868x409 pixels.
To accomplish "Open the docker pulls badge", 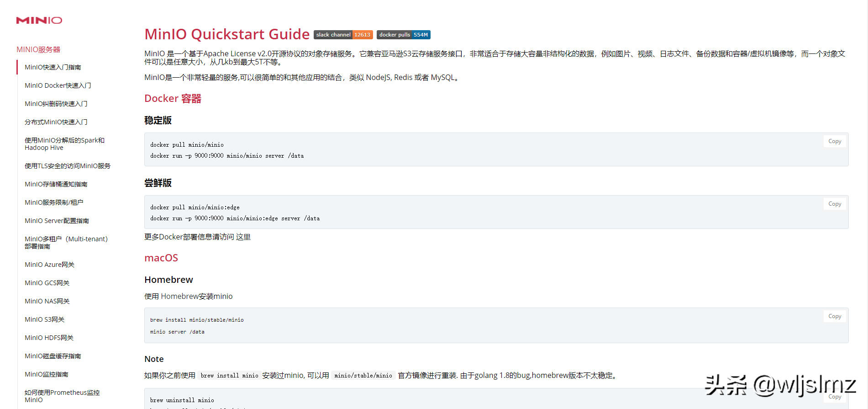I will coord(404,35).
